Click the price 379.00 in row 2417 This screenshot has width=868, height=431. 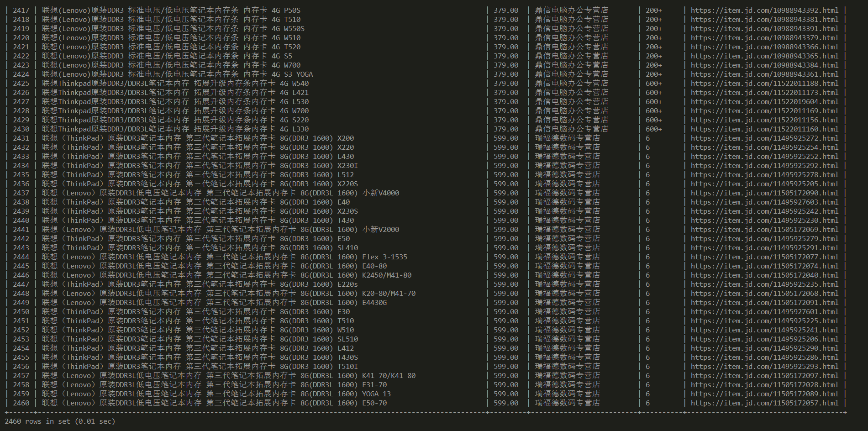coord(506,10)
